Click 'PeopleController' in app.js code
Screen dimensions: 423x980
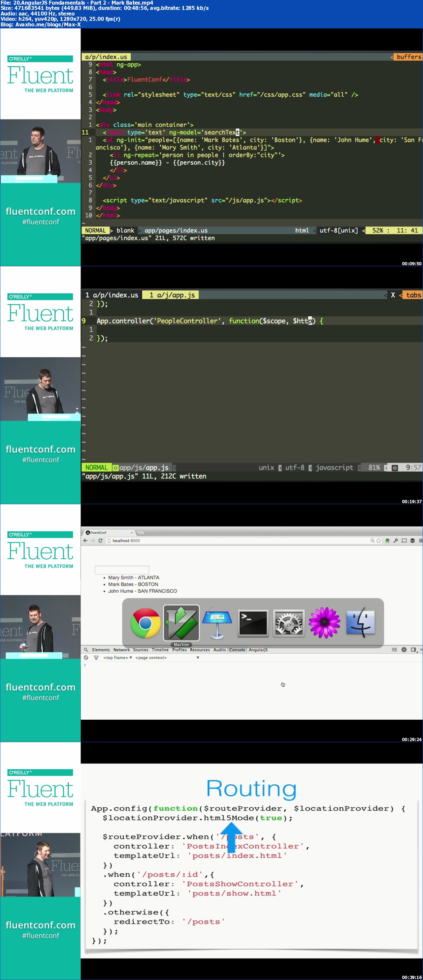(188, 321)
